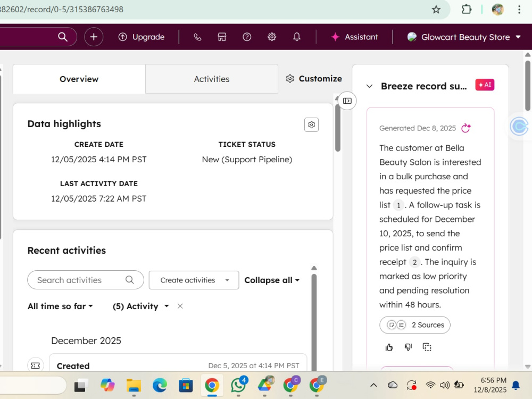Image resolution: width=532 pixels, height=399 pixels.
Task: Open Task View in taskbar
Action: pos(81,385)
